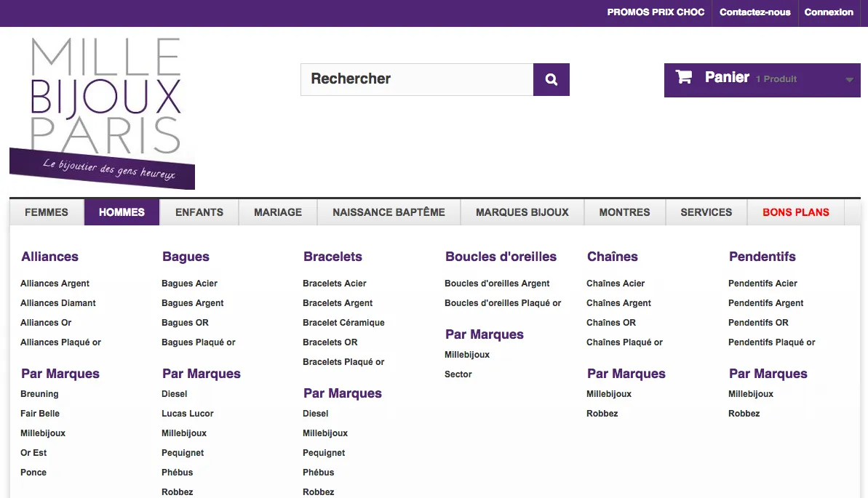Go to Bracelets Plaqué or
868x498 pixels.
[x=343, y=362]
